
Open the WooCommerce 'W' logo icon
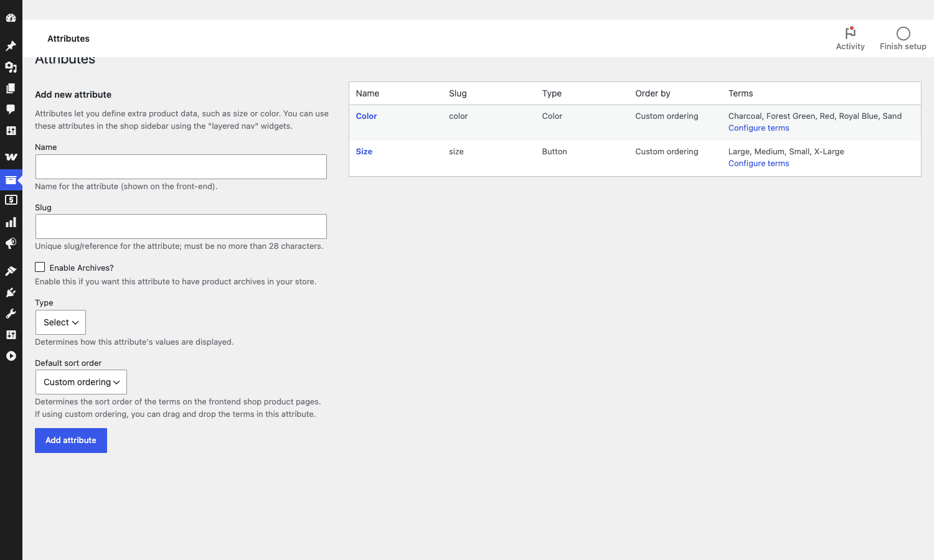(11, 157)
